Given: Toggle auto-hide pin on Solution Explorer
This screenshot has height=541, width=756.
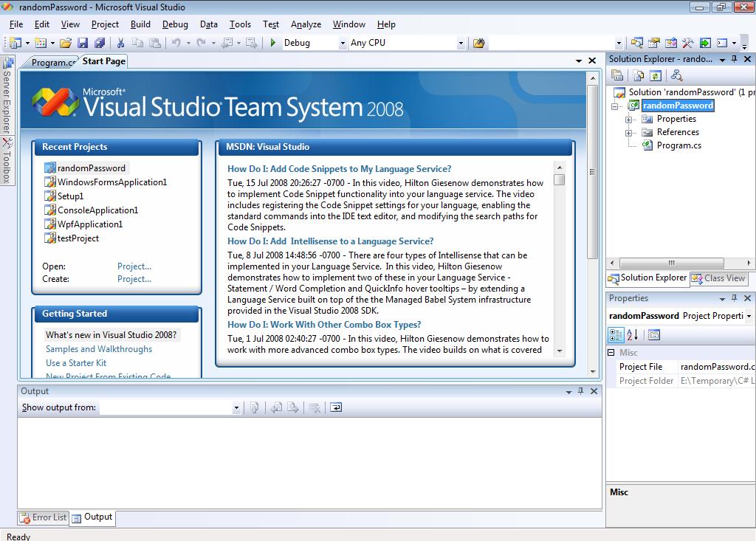Looking at the screenshot, I should 735,59.
